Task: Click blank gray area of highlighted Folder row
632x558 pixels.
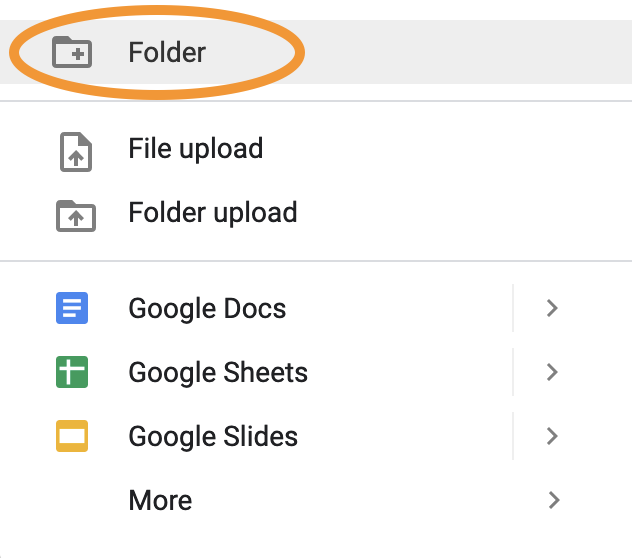Action: point(464,52)
